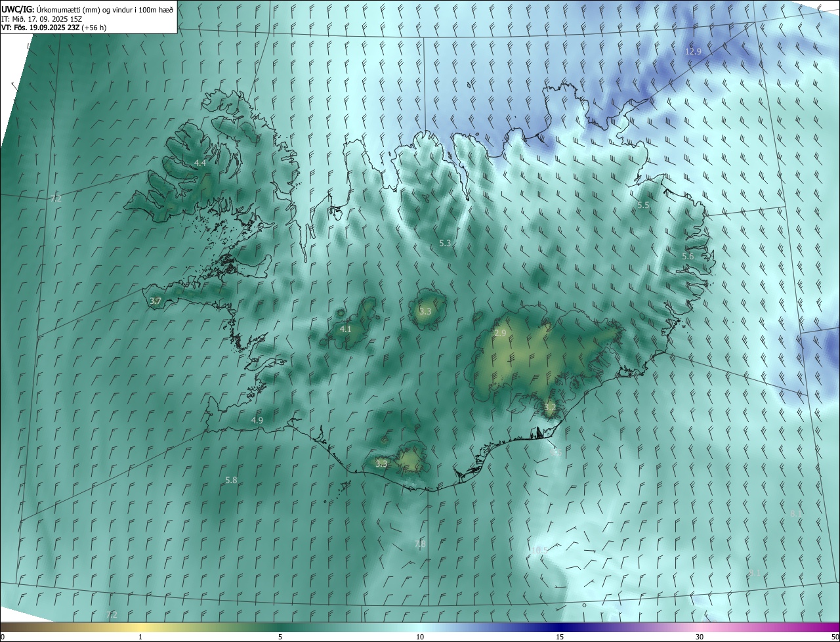Viewport: 840px width, 642px height.
Task: Click the IT: Mið. 17. 09. 2025 15Z line
Action: 41,19
